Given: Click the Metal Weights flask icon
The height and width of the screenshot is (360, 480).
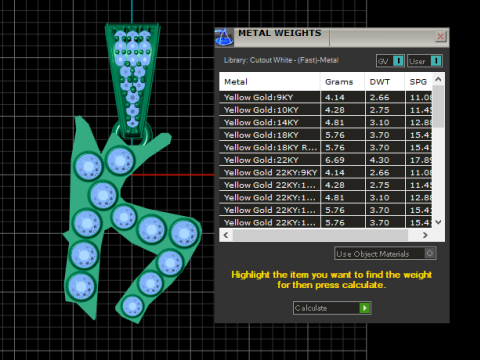Looking at the screenshot, I should point(224,37).
